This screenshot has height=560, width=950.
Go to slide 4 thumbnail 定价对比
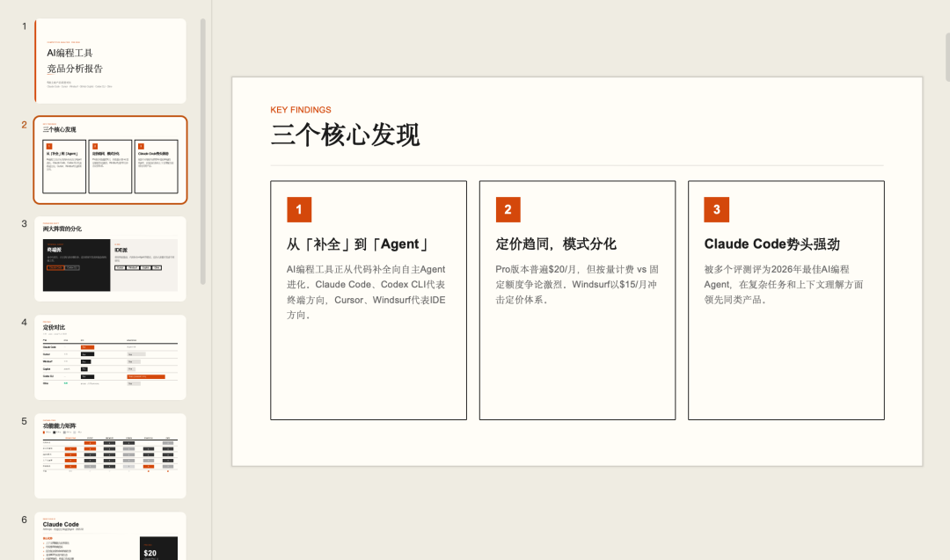110,357
